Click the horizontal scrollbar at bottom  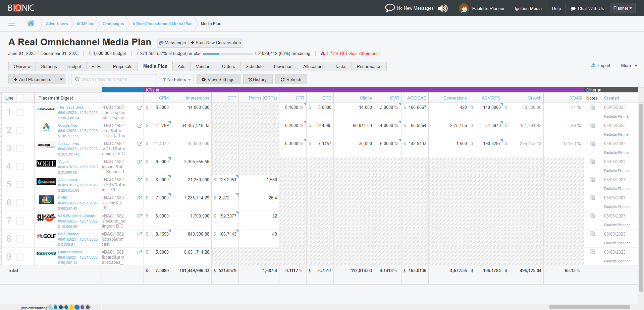pos(589,307)
